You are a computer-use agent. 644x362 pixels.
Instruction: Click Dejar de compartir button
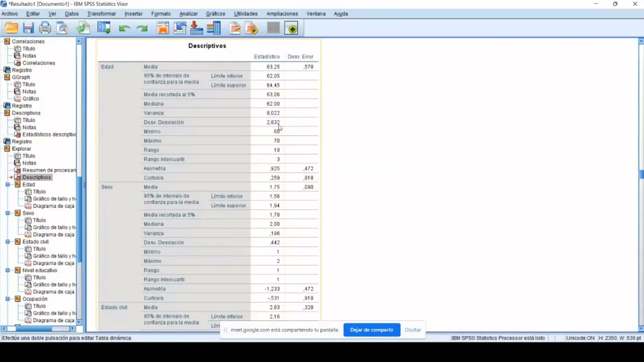(372, 330)
